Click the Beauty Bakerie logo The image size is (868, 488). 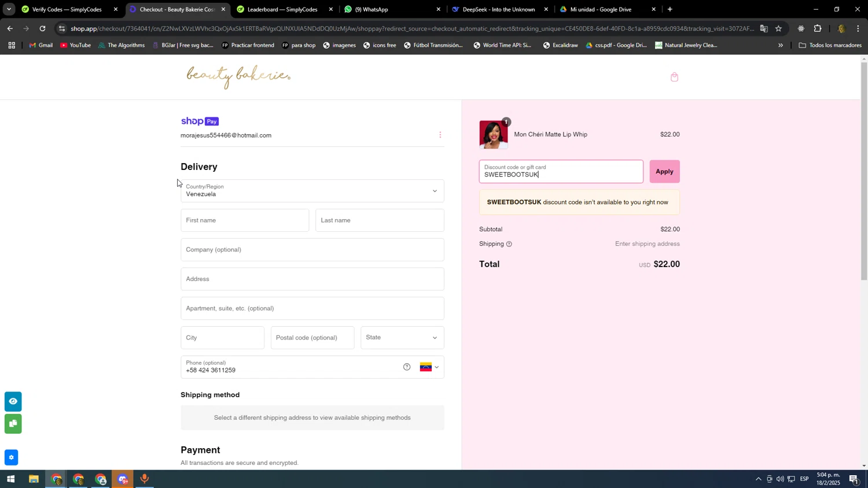238,77
